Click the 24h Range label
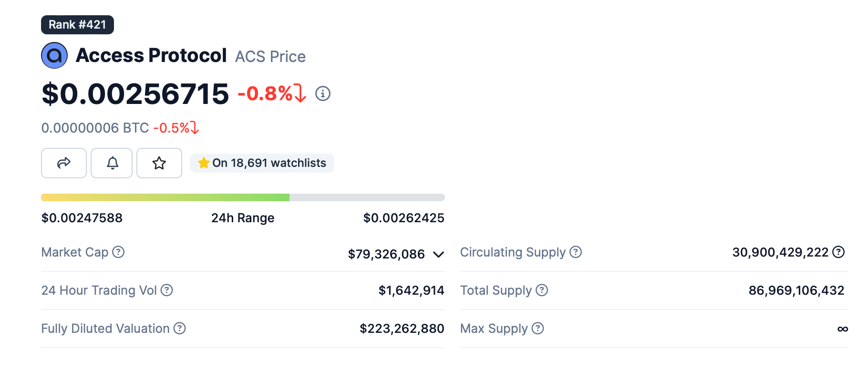Screen dimensions: 868x371 [243, 218]
